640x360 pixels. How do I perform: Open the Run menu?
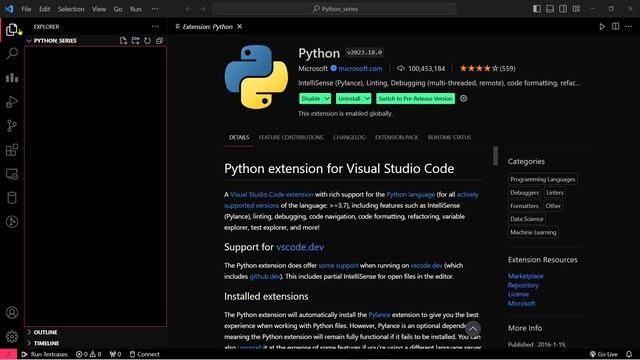point(136,9)
